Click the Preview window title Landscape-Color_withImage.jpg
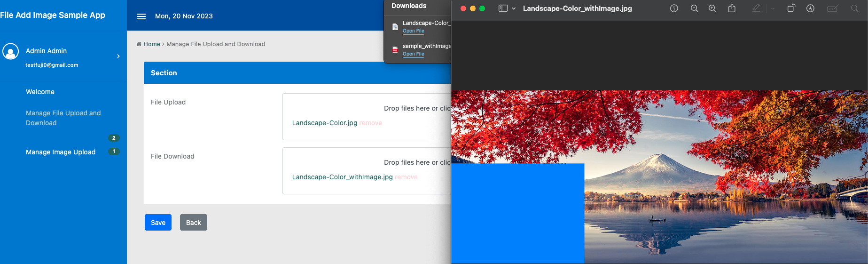The image size is (868, 264). 577,8
